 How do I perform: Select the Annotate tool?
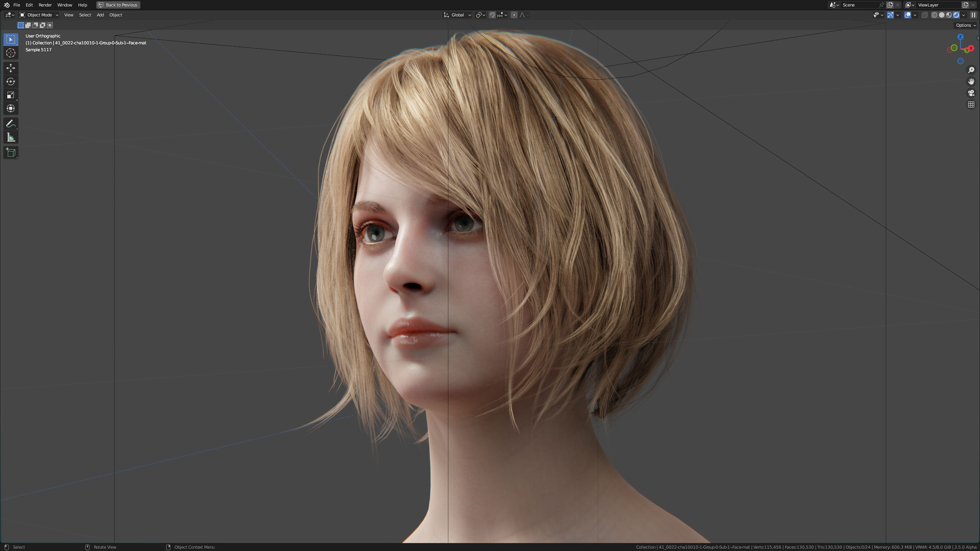(x=11, y=124)
